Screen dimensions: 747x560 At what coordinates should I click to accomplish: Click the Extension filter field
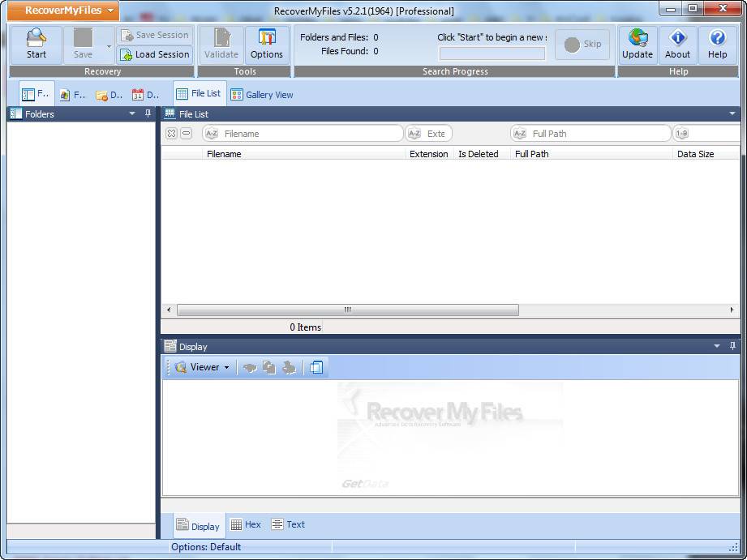(429, 134)
